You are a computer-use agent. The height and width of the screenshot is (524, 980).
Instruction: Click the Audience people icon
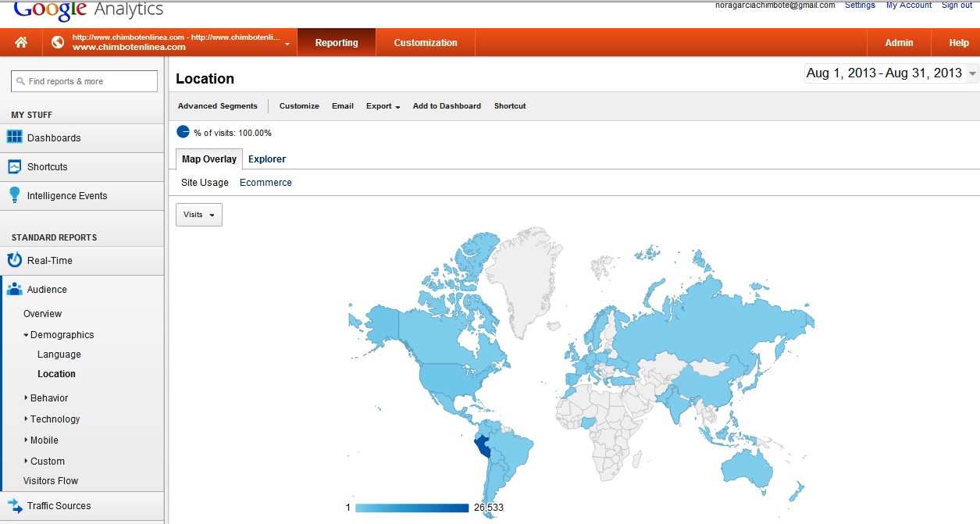14,289
